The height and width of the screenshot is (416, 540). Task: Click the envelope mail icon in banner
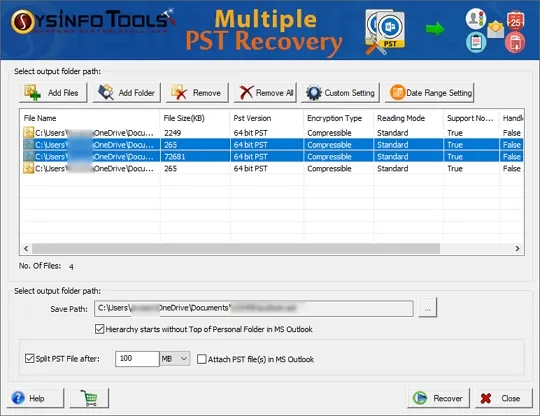click(x=495, y=30)
